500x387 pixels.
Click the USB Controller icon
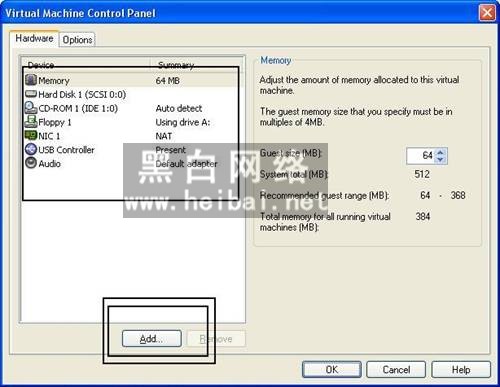[31, 149]
